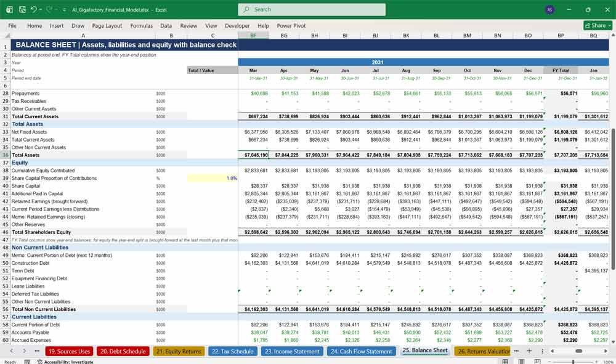616x364 pixels.
Task: Click the zoom out minus icon
Action: (x=549, y=362)
